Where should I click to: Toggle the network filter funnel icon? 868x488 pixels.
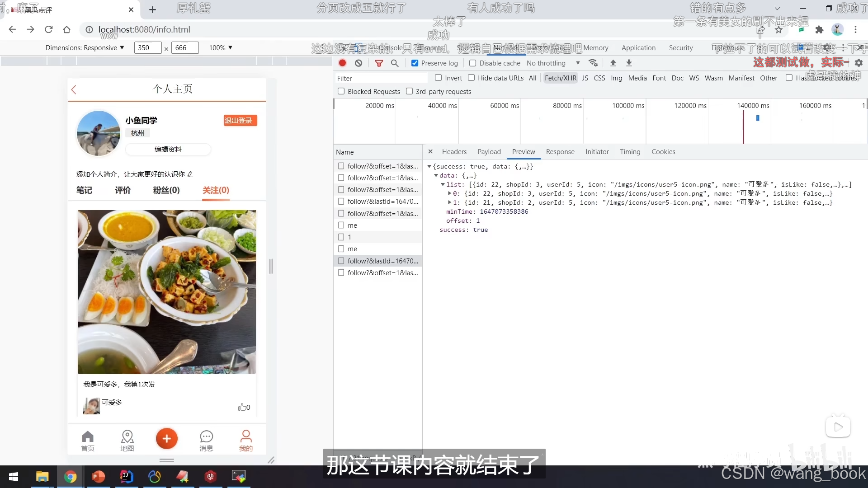(x=379, y=63)
